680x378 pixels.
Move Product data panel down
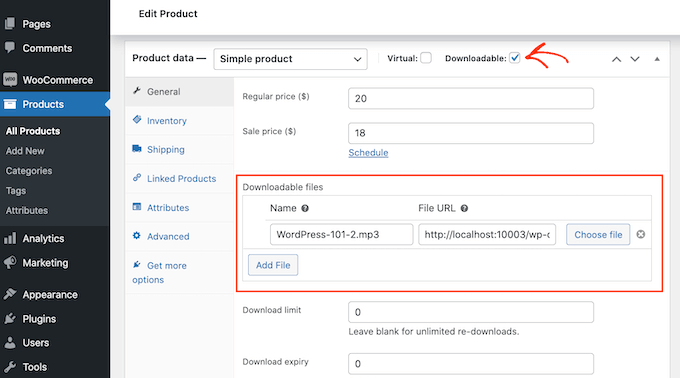(635, 59)
